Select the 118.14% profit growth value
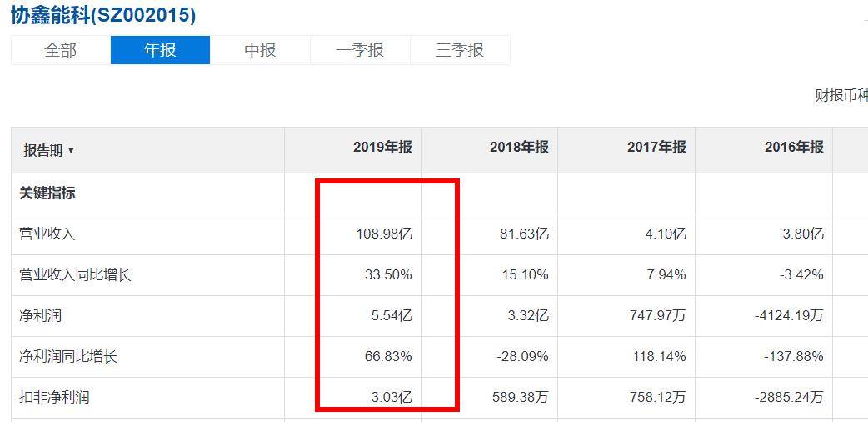This screenshot has height=422, width=868. (x=659, y=356)
